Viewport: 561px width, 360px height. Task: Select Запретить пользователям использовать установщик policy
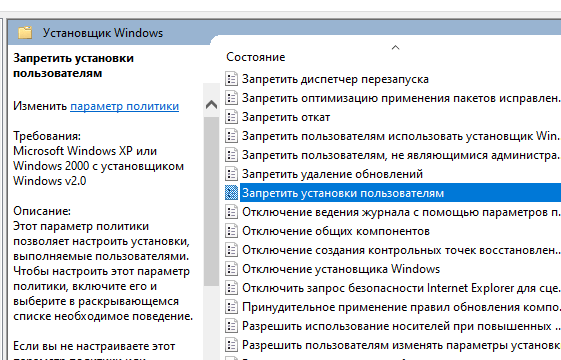point(400,136)
